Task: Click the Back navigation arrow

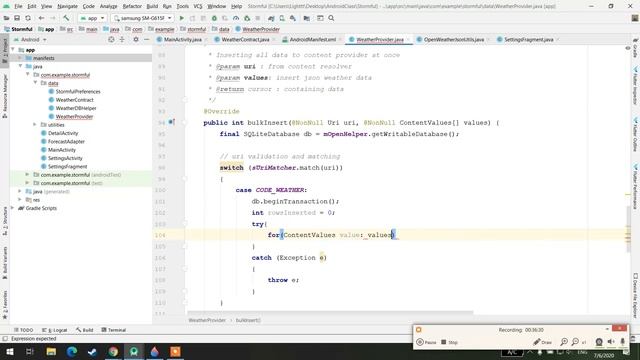Action: coord(41,18)
